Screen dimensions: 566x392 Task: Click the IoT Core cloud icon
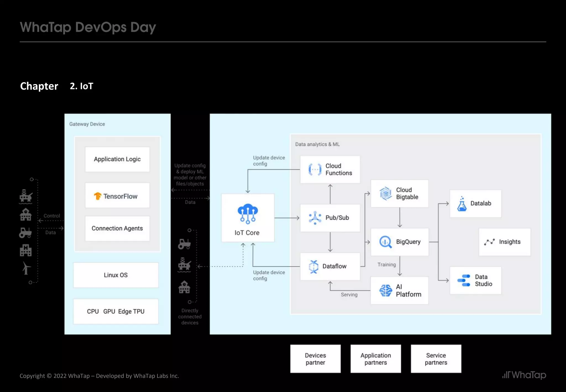coord(248,214)
